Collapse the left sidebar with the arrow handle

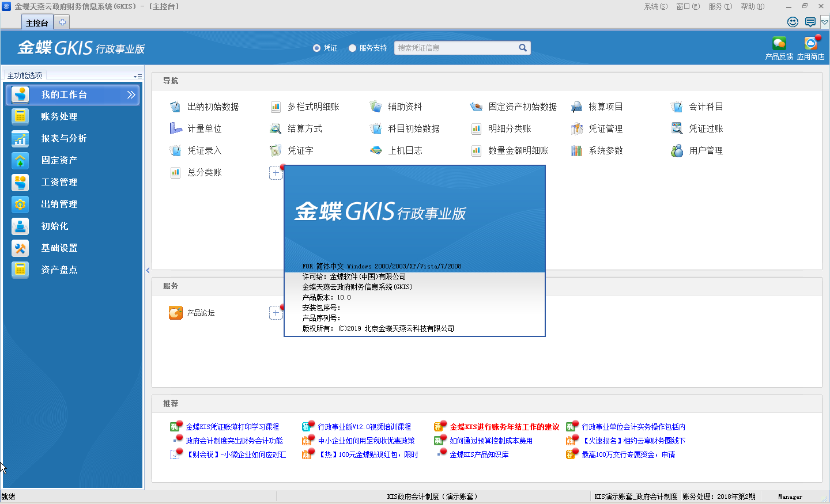coord(148,270)
